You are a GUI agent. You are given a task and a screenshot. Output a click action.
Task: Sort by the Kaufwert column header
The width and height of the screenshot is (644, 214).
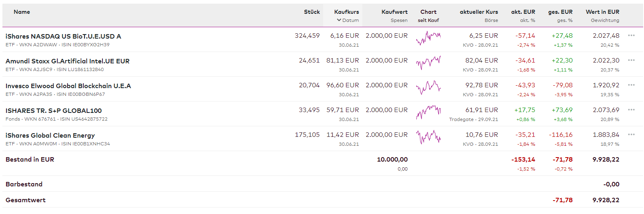click(x=394, y=12)
